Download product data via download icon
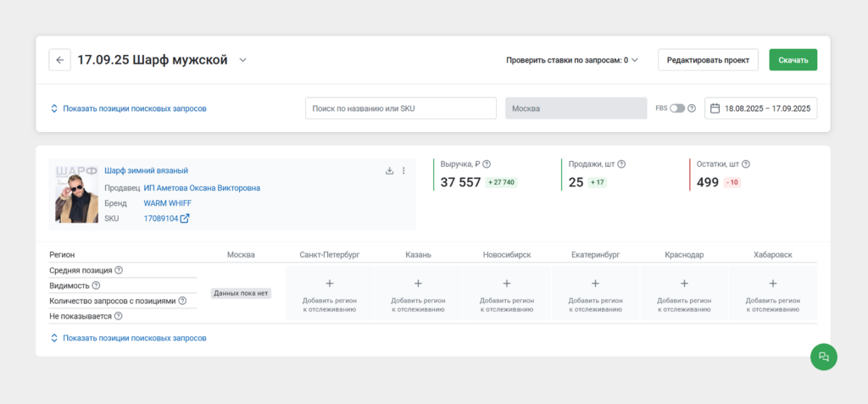The height and width of the screenshot is (404, 868). pyautogui.click(x=389, y=170)
